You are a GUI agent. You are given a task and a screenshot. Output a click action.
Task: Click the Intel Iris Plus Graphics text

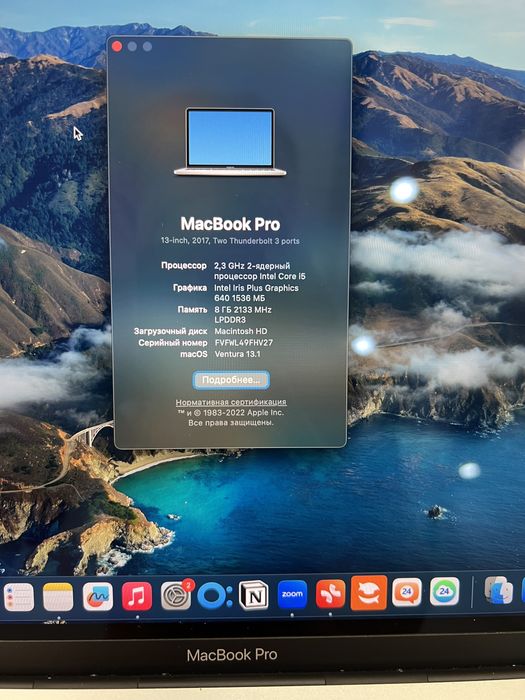[256, 293]
